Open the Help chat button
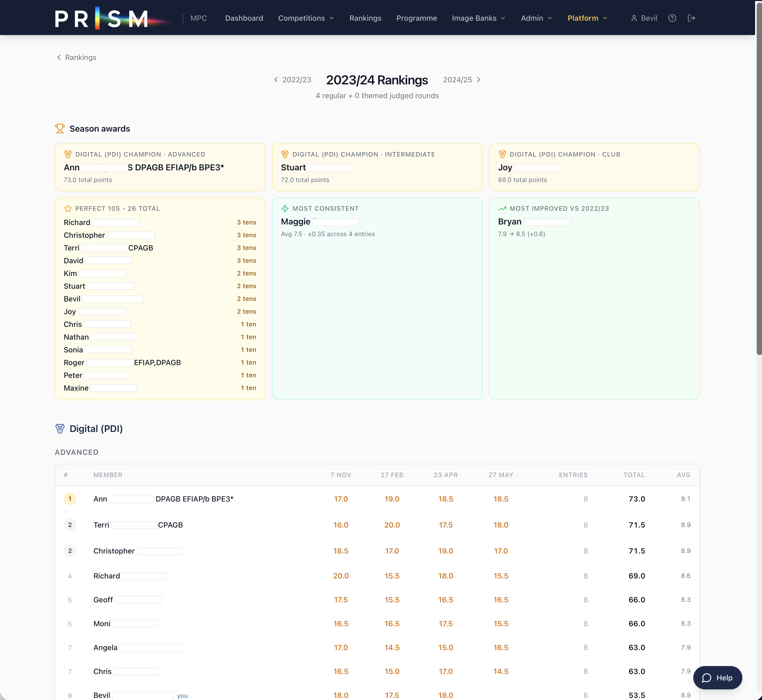 [x=717, y=678]
